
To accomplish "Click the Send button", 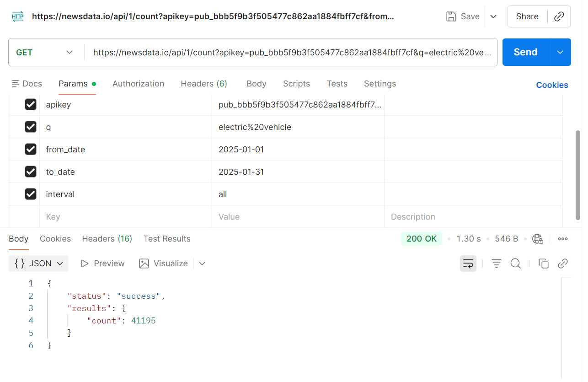I will click(x=524, y=52).
